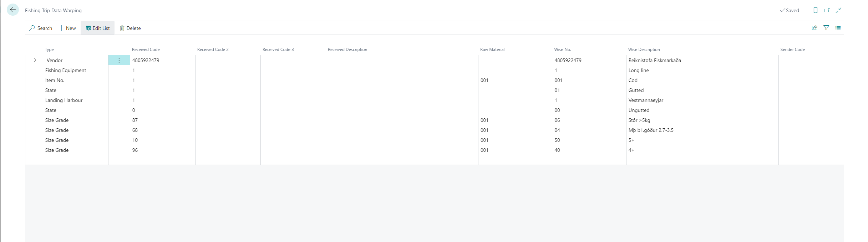Open the Type column header menu
Screen dimensions: 868x242
tap(49, 50)
